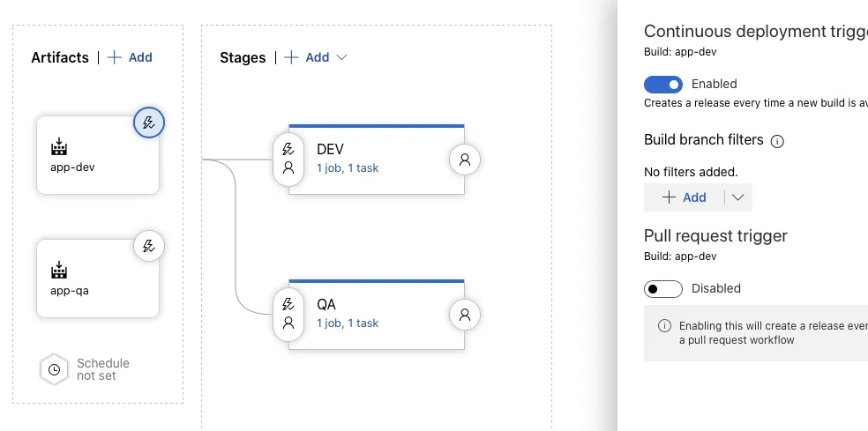The height and width of the screenshot is (431, 868).
Task: Enable the pull request trigger toggle
Action: click(x=663, y=288)
